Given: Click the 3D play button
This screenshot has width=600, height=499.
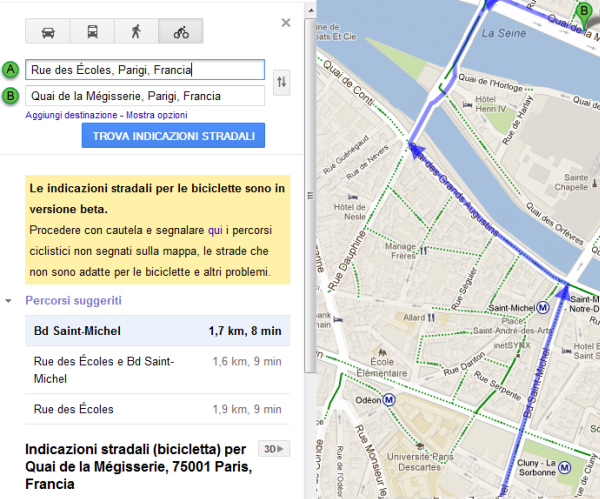Looking at the screenshot, I should [274, 449].
